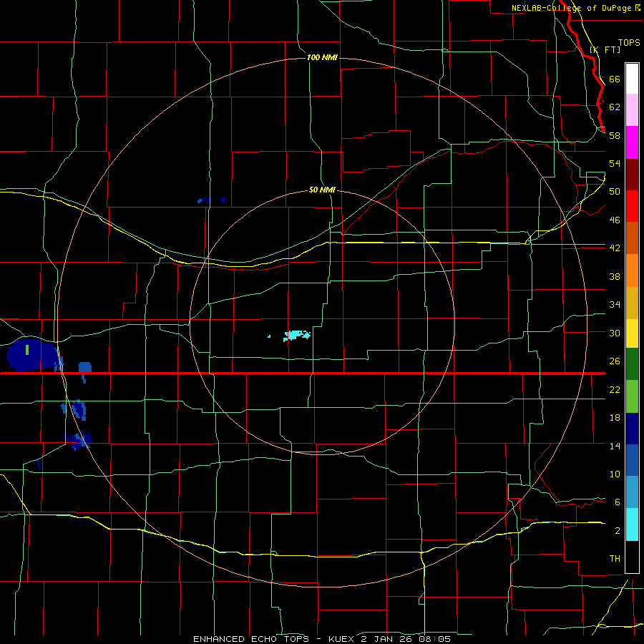Click the white top swatch of the color scale
Viewport: 644px width, 644px height.
[x=632, y=79]
